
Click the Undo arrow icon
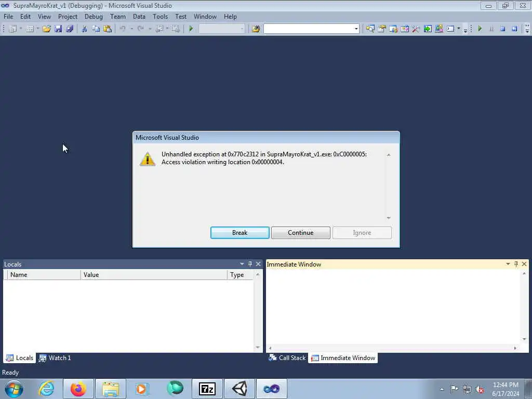click(123, 29)
